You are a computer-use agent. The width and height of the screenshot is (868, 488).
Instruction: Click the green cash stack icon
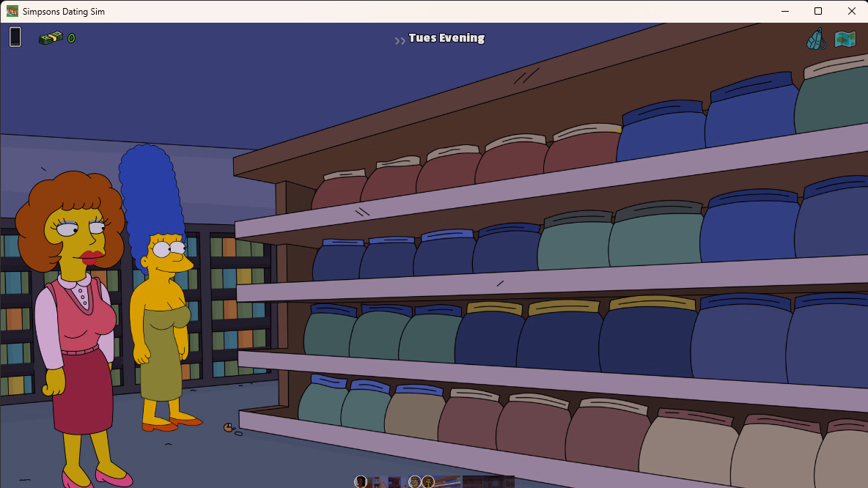click(x=50, y=37)
